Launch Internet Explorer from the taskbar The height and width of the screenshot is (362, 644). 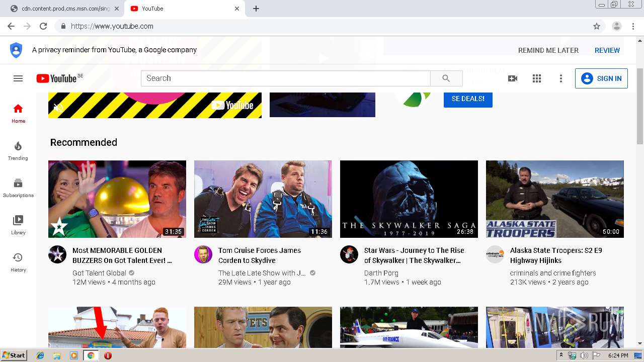[40, 355]
